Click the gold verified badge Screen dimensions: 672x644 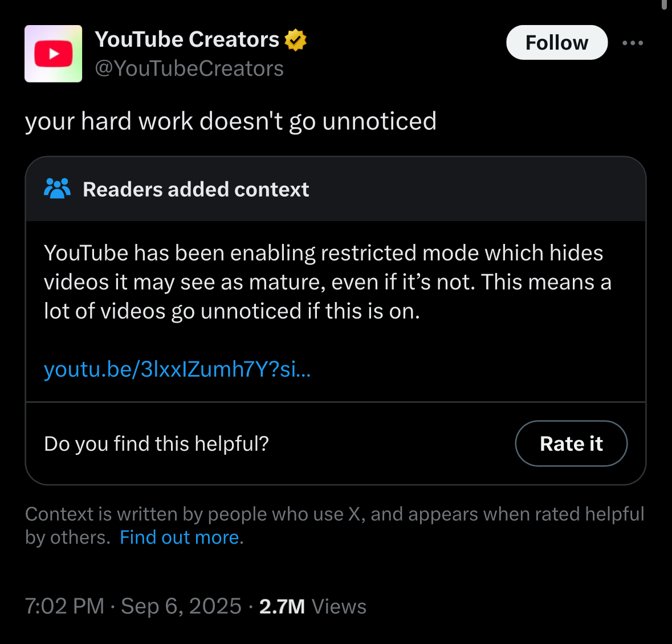pyautogui.click(x=295, y=40)
